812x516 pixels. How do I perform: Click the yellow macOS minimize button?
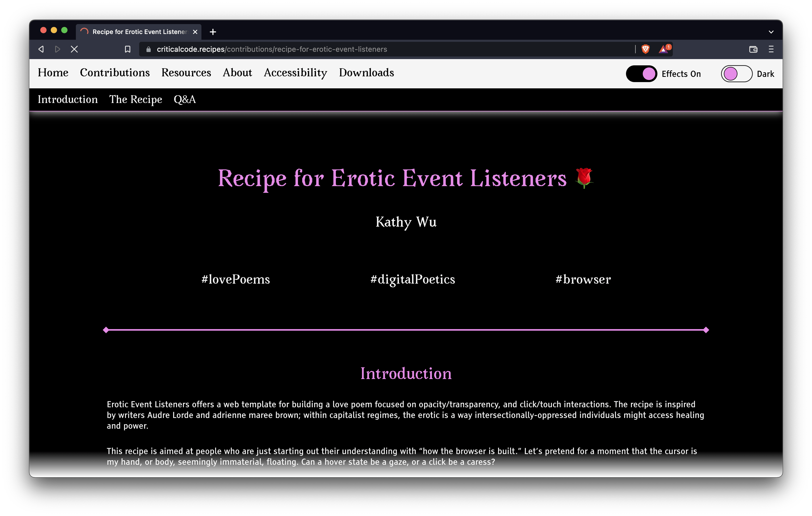[54, 30]
